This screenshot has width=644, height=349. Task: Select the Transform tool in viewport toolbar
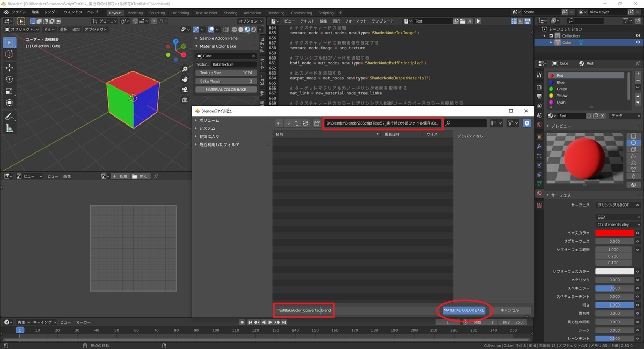pos(9,103)
